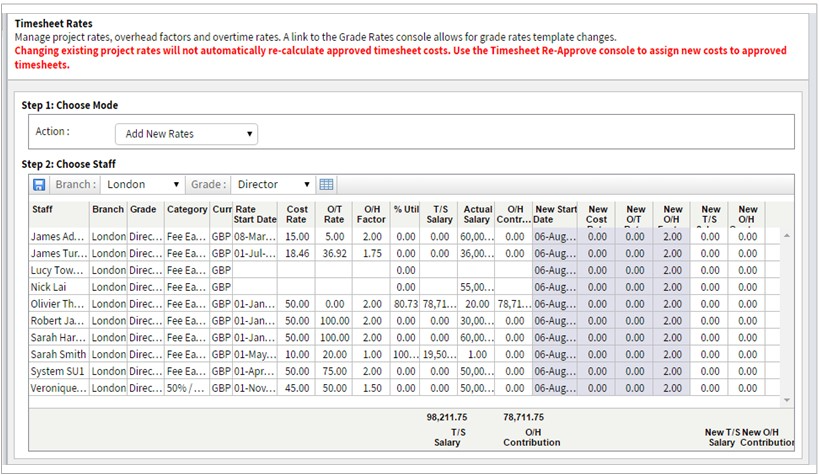Click the blue save disk icon
820x475 pixels.
pos(39,185)
